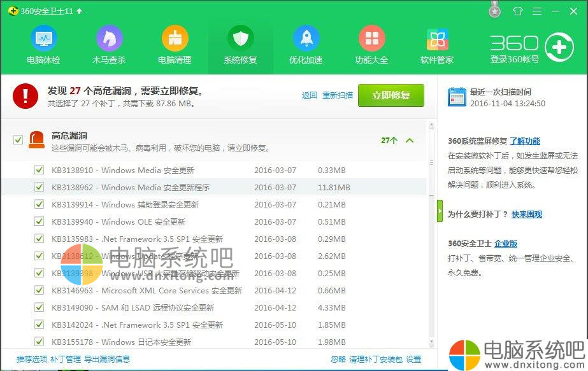The image size is (588, 371).
Task: Uncheck KB3138910 Windows Media patch
Action: (39, 170)
